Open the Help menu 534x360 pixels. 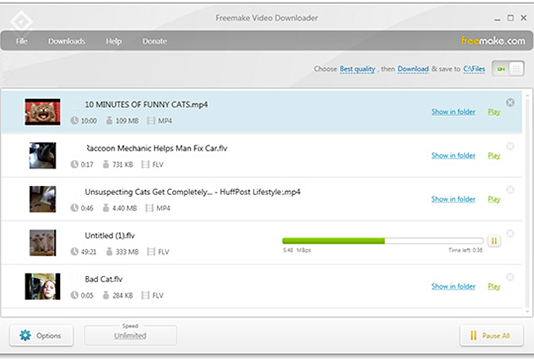[114, 41]
